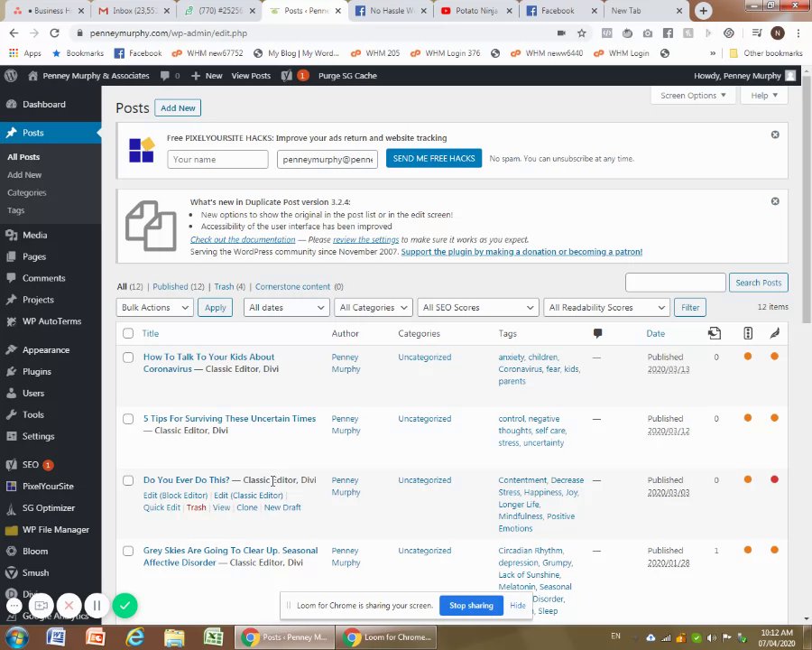812x650 pixels.
Task: Check the How To Talk To Your Kids post
Action: click(x=128, y=357)
